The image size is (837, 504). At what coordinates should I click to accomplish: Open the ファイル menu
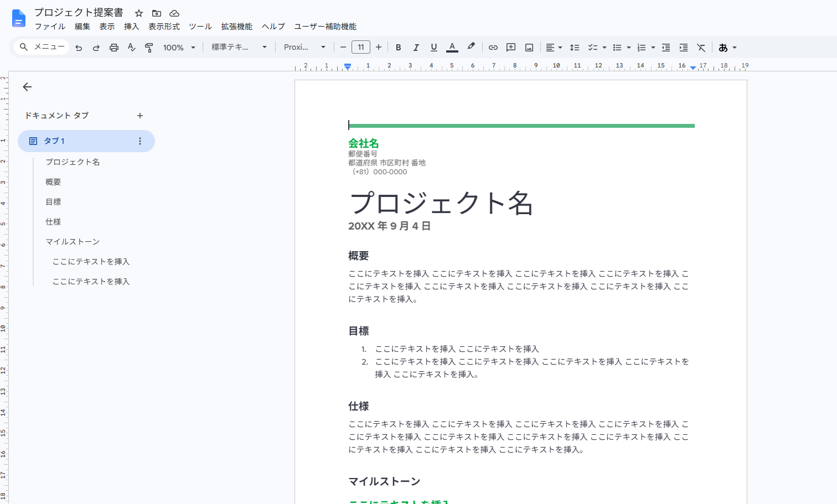click(x=50, y=27)
